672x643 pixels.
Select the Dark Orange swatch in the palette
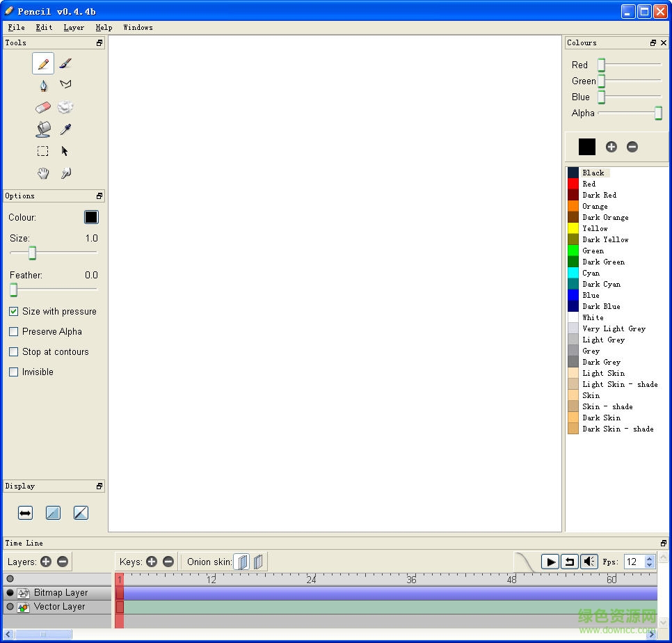point(605,217)
